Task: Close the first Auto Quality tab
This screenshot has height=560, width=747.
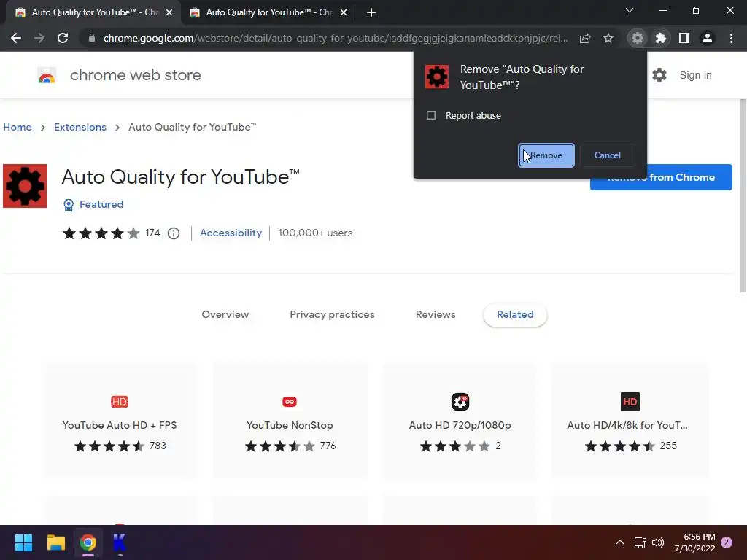Action: (169, 12)
